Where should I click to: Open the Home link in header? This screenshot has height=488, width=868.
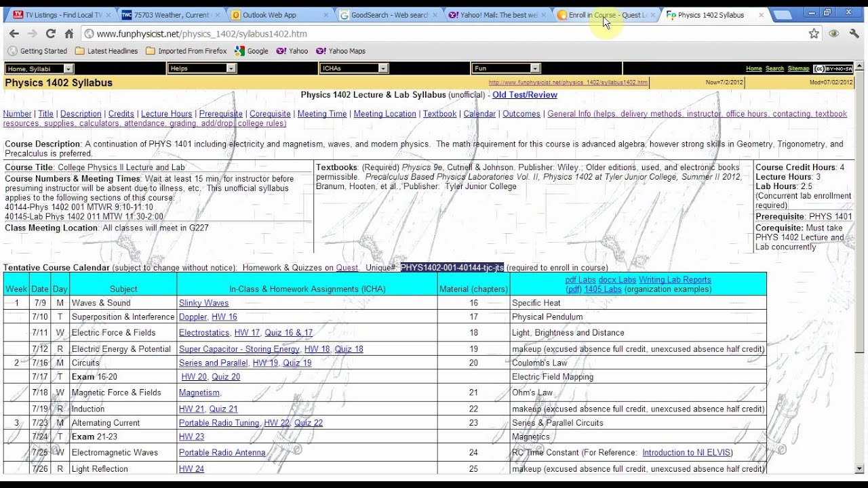pyautogui.click(x=753, y=68)
